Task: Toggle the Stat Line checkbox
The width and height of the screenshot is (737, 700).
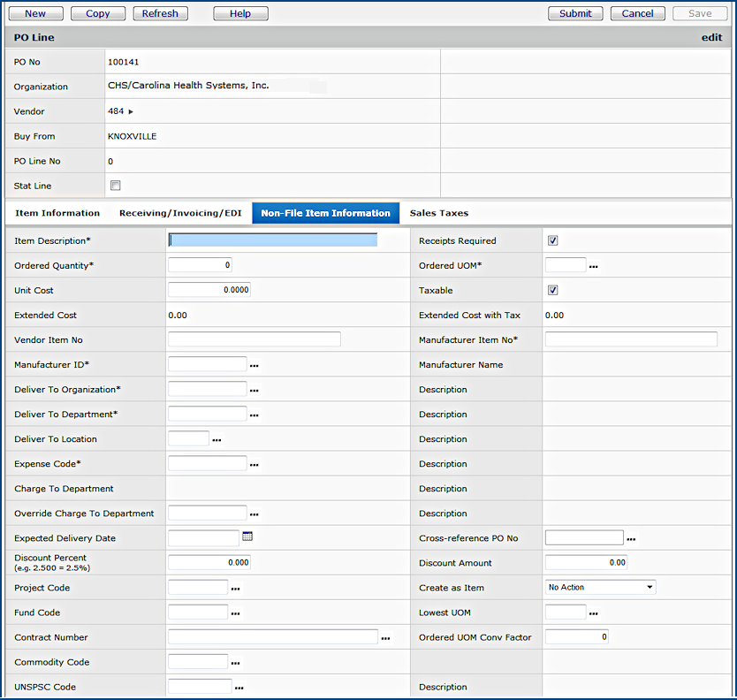Action: point(116,186)
